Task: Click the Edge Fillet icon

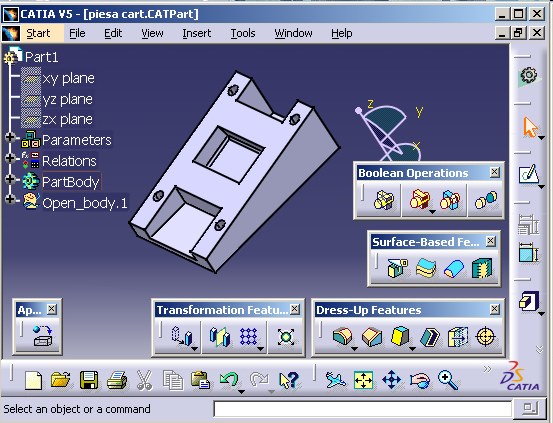Action: click(x=342, y=336)
